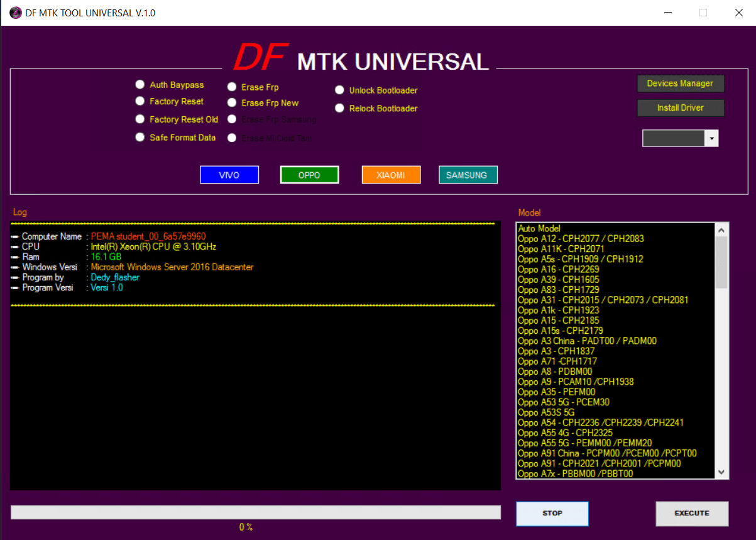Select Relock Bootloader
Image resolution: width=756 pixels, height=540 pixels.
click(339, 108)
